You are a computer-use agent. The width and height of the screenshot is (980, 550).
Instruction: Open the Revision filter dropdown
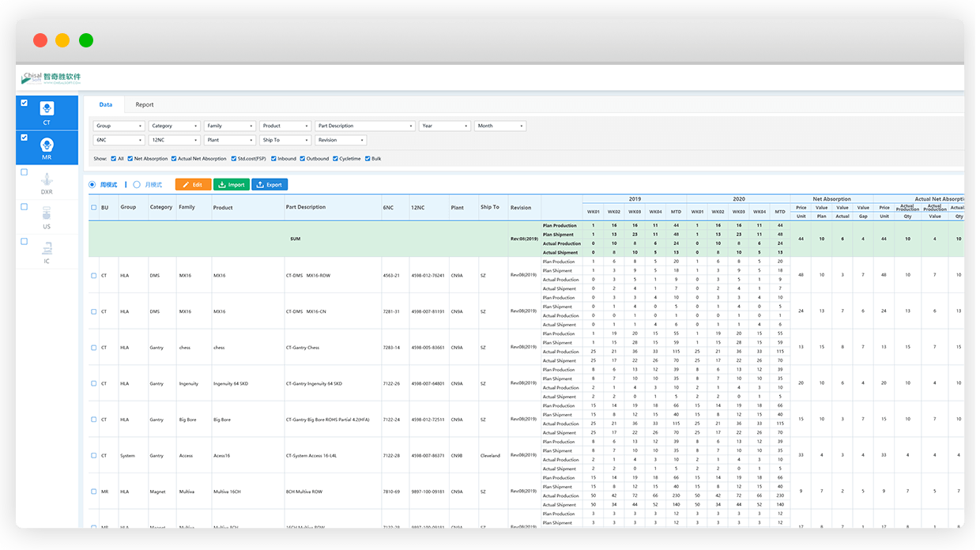pyautogui.click(x=340, y=140)
